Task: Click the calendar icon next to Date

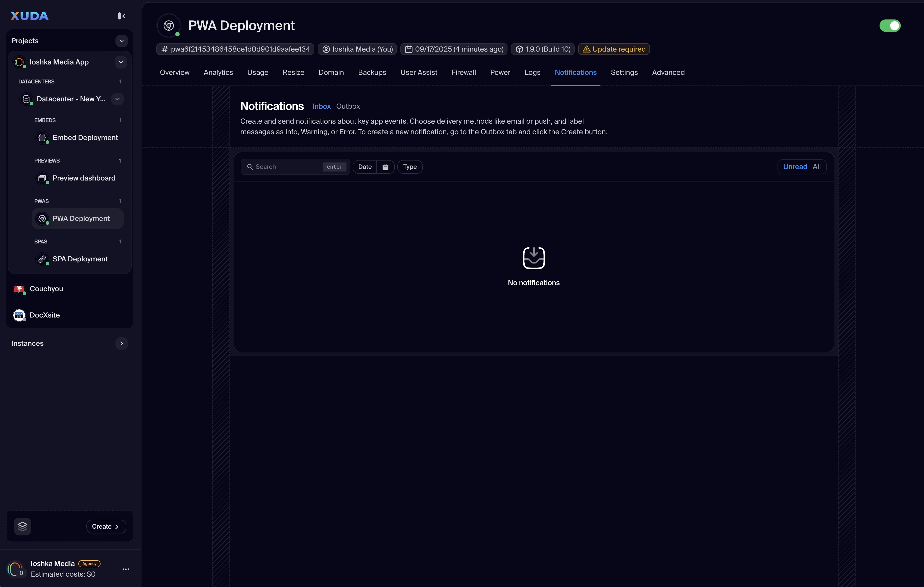Action: coord(385,167)
